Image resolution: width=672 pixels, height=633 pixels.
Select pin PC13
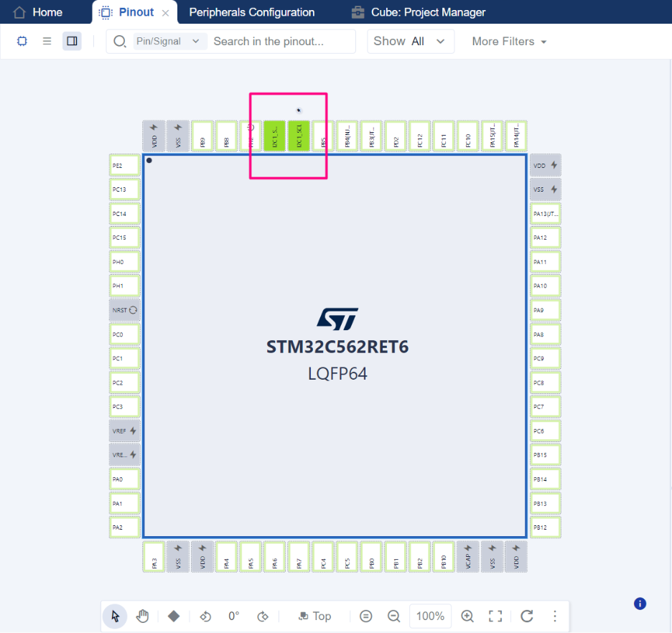125,189
